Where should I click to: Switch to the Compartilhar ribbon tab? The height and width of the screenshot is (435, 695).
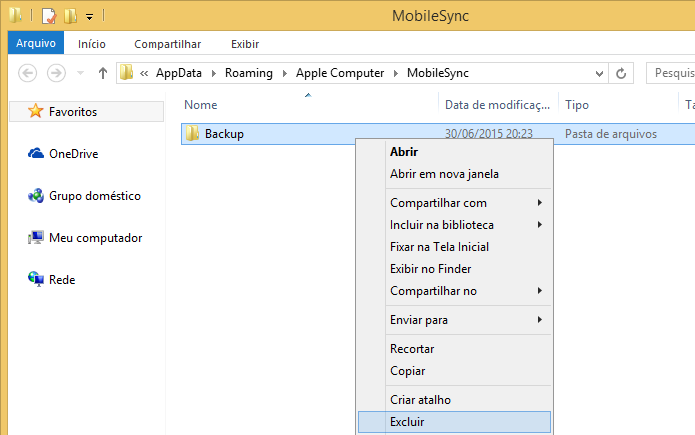tap(168, 44)
